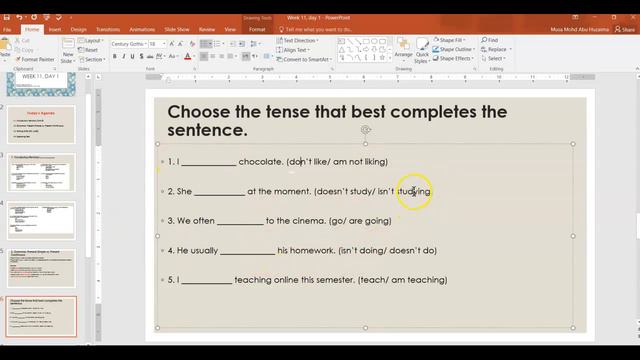
Task: Toggle Text Shadow formatting
Action: click(x=141, y=56)
